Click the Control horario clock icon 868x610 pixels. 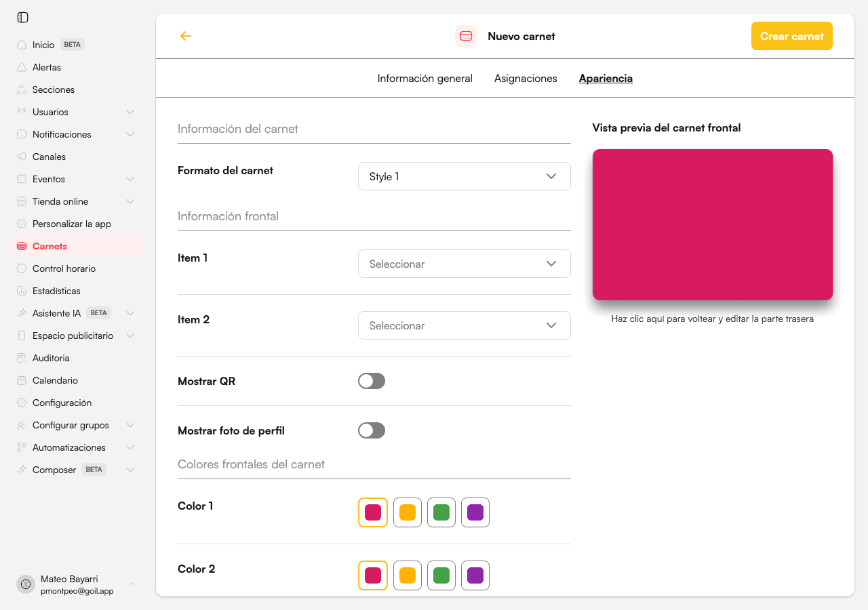point(22,268)
